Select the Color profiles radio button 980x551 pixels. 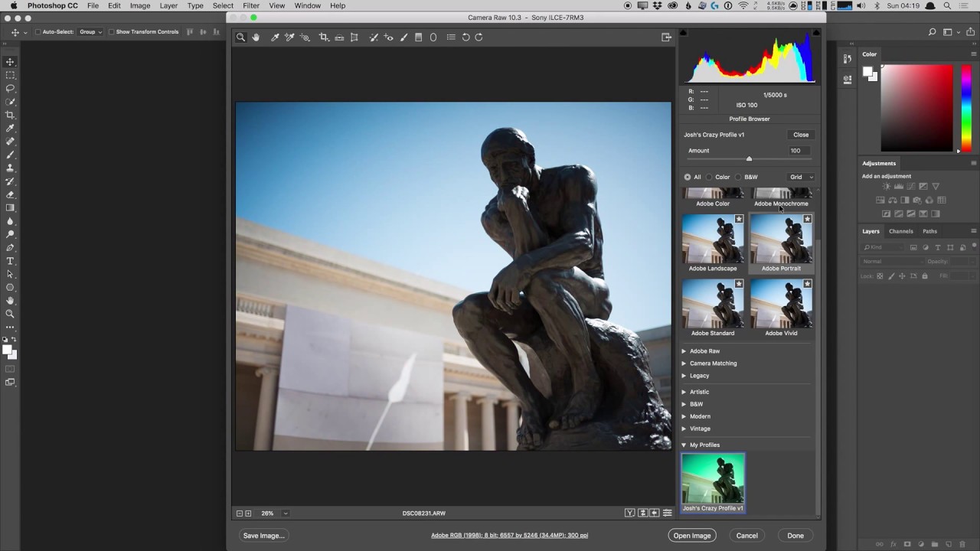(x=709, y=177)
